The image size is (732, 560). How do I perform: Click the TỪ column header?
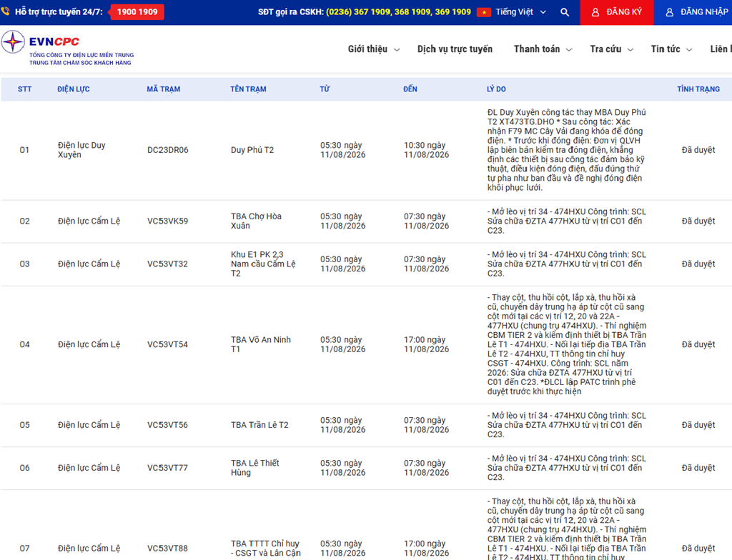pos(325,89)
